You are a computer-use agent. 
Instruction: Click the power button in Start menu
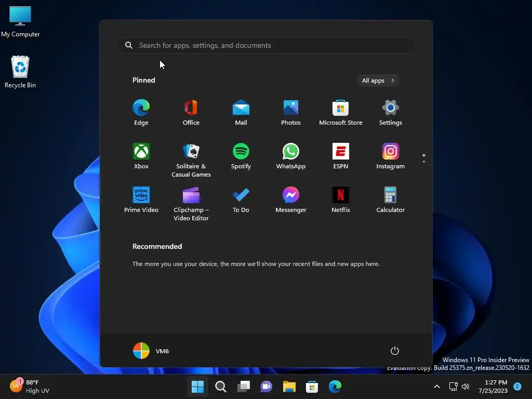pos(395,351)
